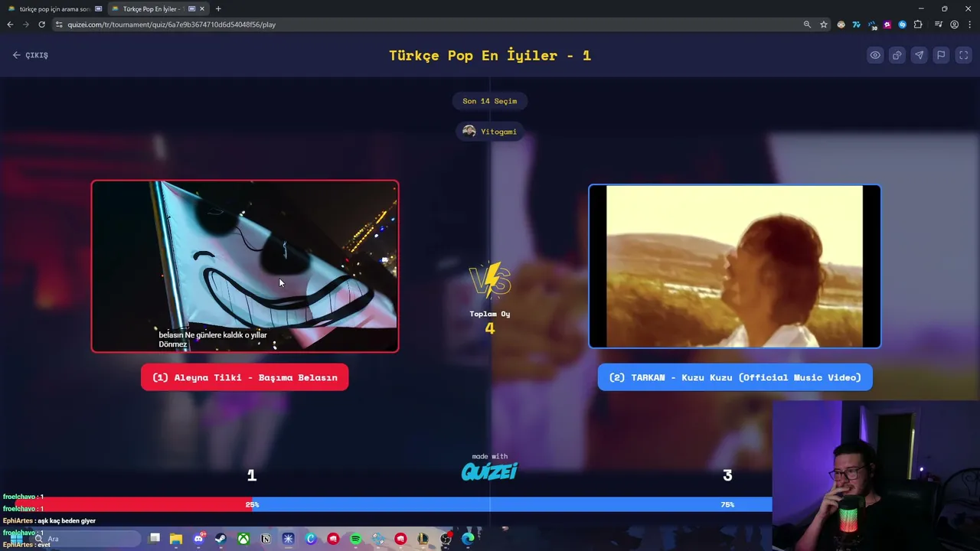The image size is (980, 551).
Task: Click the taskbar search box 'Ara'
Action: (84, 539)
